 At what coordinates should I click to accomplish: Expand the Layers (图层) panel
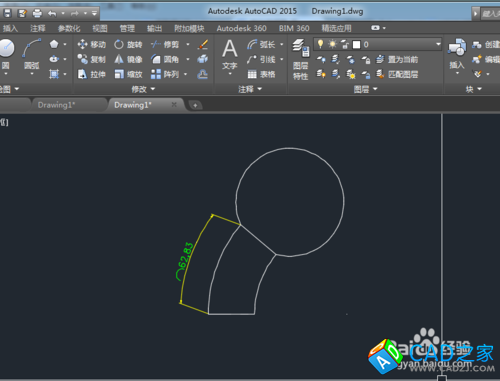point(365,89)
